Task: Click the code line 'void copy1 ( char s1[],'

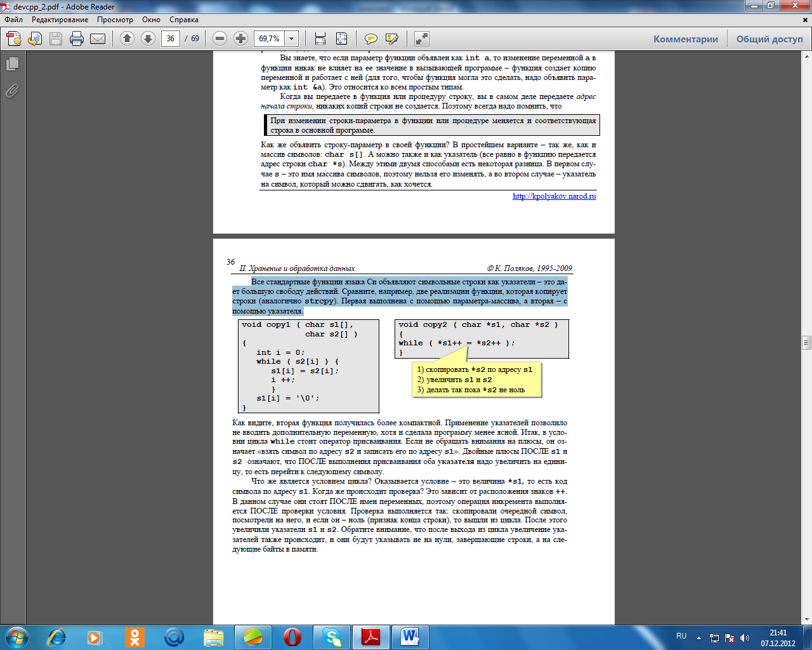Action: point(298,324)
